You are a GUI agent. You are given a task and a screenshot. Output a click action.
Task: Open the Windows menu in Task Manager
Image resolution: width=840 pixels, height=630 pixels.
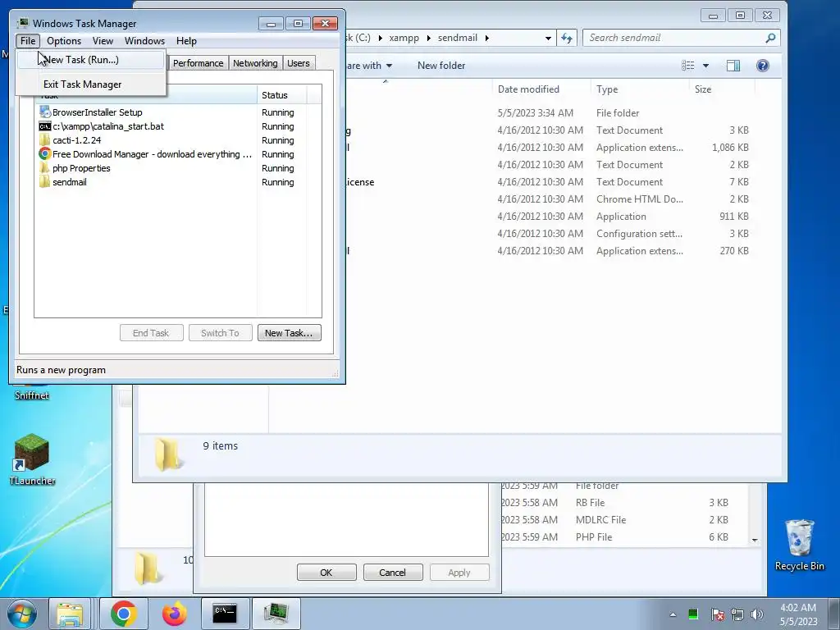tap(144, 41)
